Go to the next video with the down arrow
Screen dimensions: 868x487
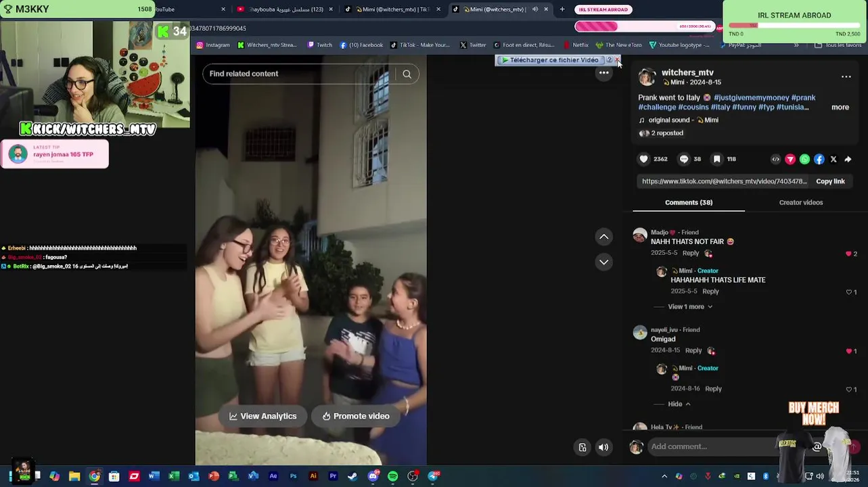pos(603,262)
